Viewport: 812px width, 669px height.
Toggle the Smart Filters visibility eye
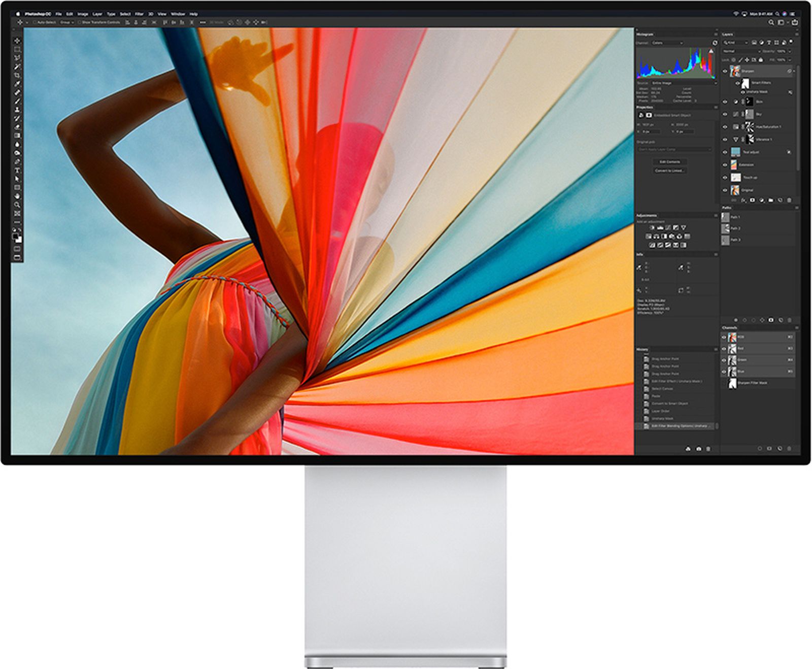[737, 83]
